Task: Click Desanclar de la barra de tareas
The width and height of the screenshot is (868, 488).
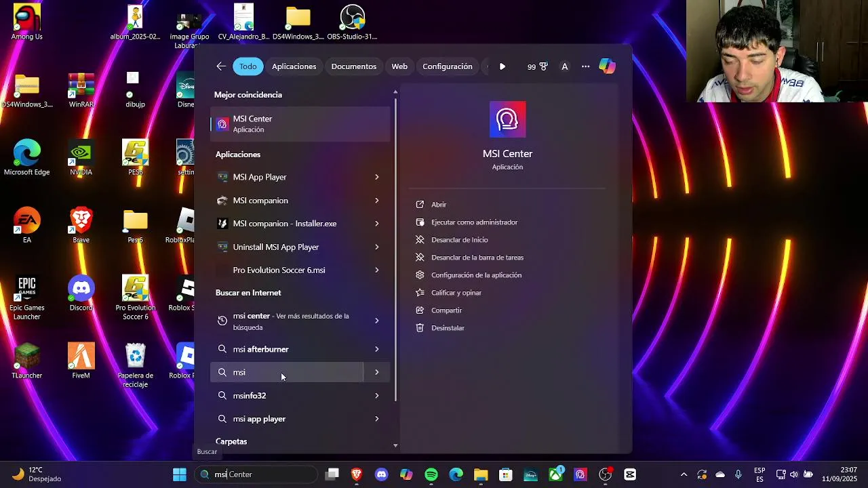Action: (477, 258)
